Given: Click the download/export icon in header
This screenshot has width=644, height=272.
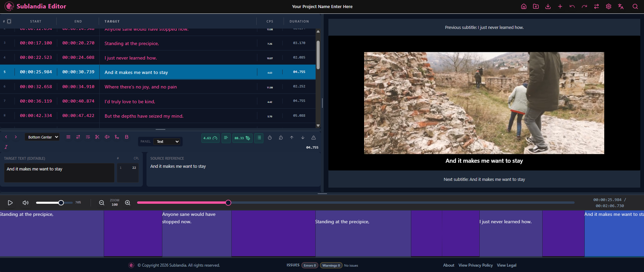Looking at the screenshot, I should [548, 6].
